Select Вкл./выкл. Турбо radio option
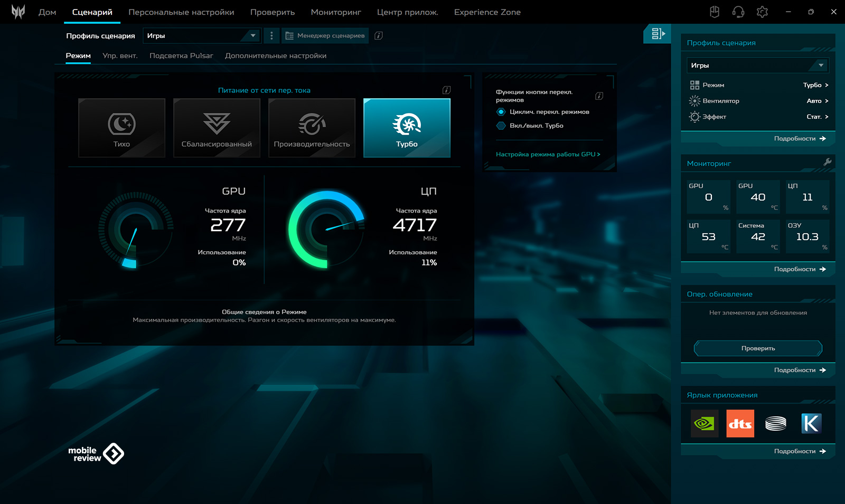 tap(501, 126)
